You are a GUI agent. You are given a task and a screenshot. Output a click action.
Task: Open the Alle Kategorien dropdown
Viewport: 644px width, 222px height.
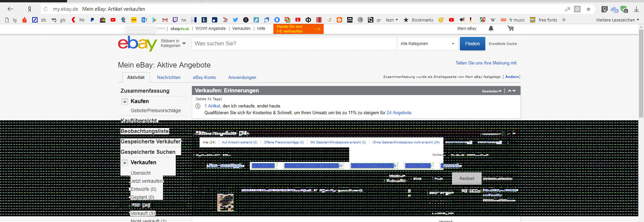427,44
